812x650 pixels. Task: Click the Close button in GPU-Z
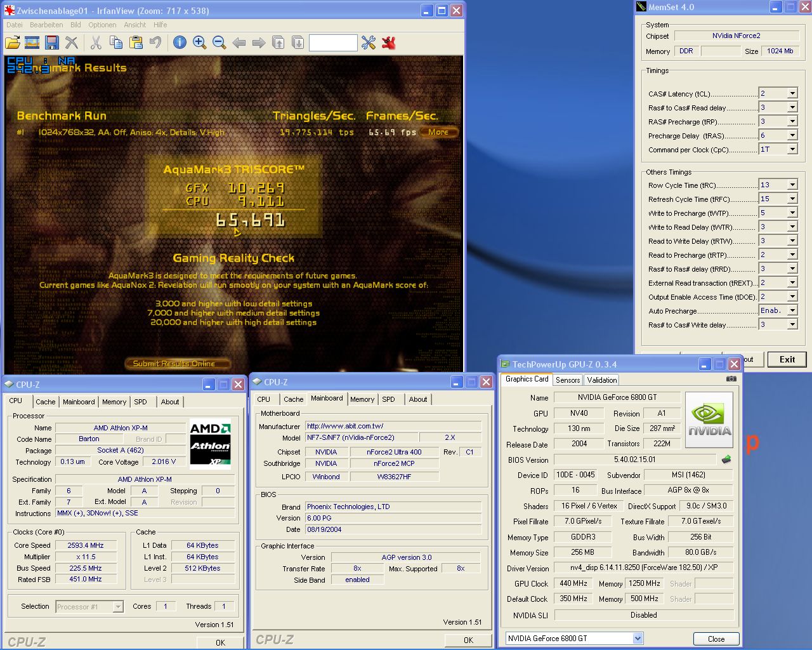[716, 639]
